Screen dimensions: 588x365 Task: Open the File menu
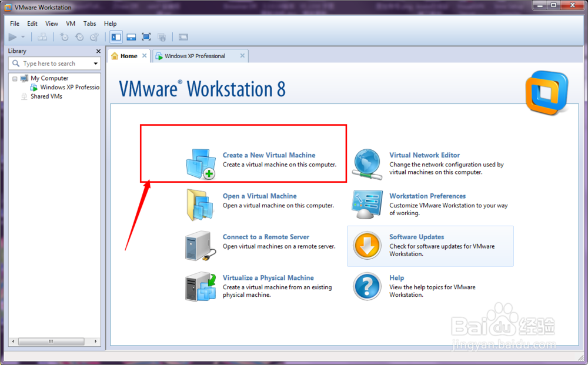[x=15, y=24]
